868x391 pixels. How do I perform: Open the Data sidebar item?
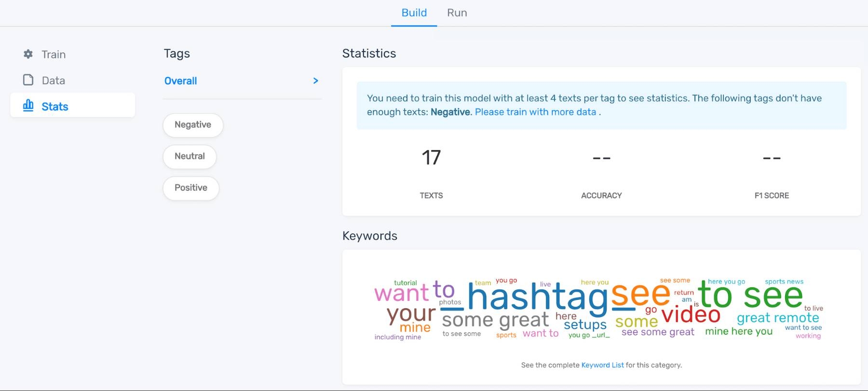(x=53, y=81)
